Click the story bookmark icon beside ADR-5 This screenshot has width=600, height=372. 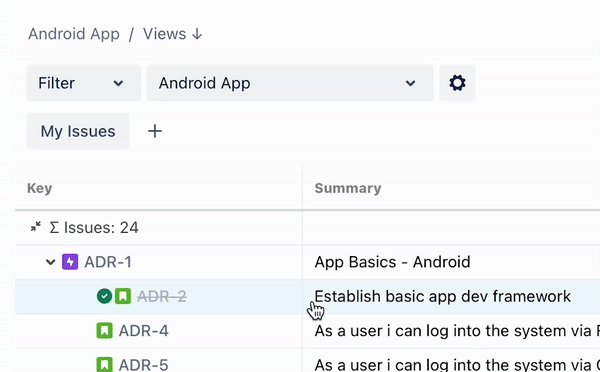point(104,364)
